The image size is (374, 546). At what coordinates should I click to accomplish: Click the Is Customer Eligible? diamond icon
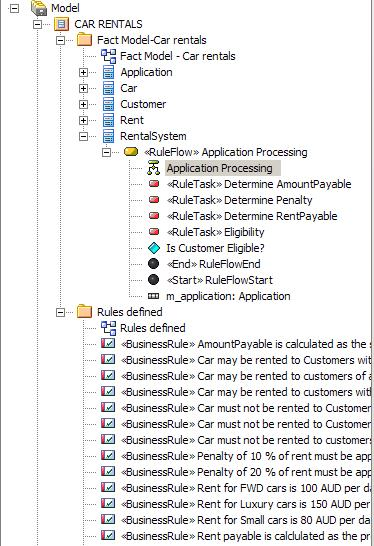point(154,248)
